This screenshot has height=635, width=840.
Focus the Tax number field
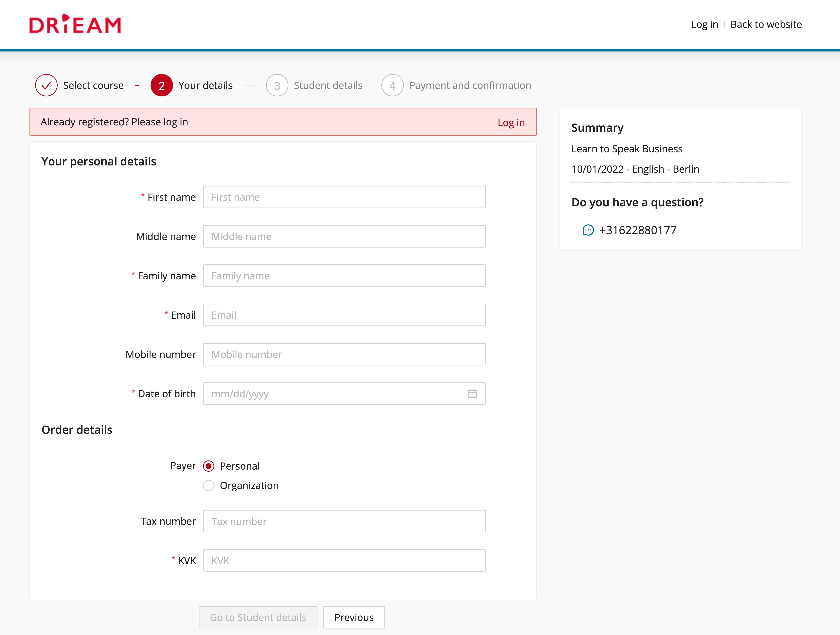344,521
